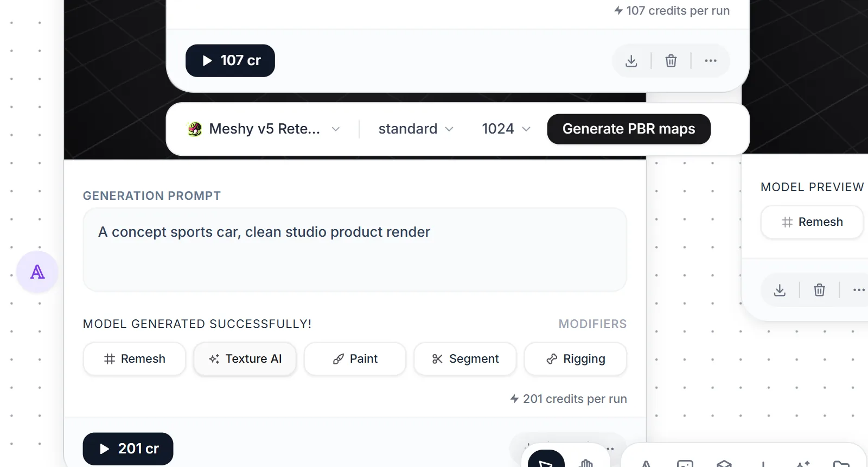The height and width of the screenshot is (467, 868).
Task: Choose the Texture AI modifier
Action: click(x=245, y=359)
